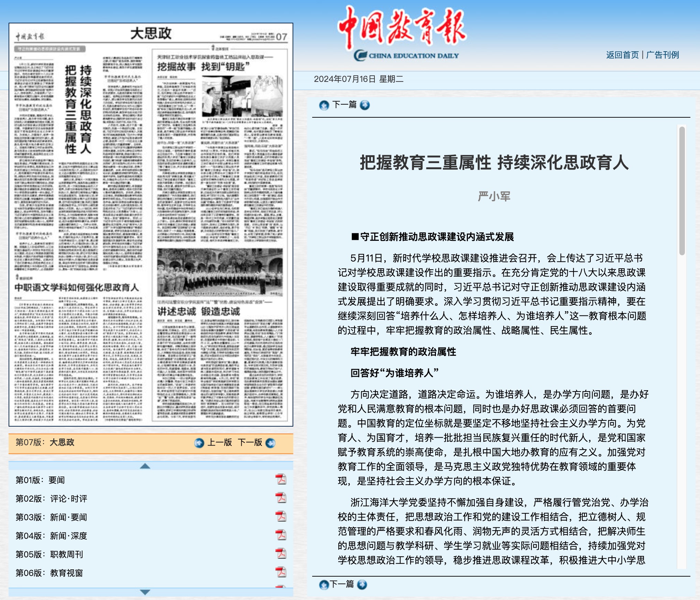Go to next page via 下一版
This screenshot has height=600, width=700.
[250, 442]
